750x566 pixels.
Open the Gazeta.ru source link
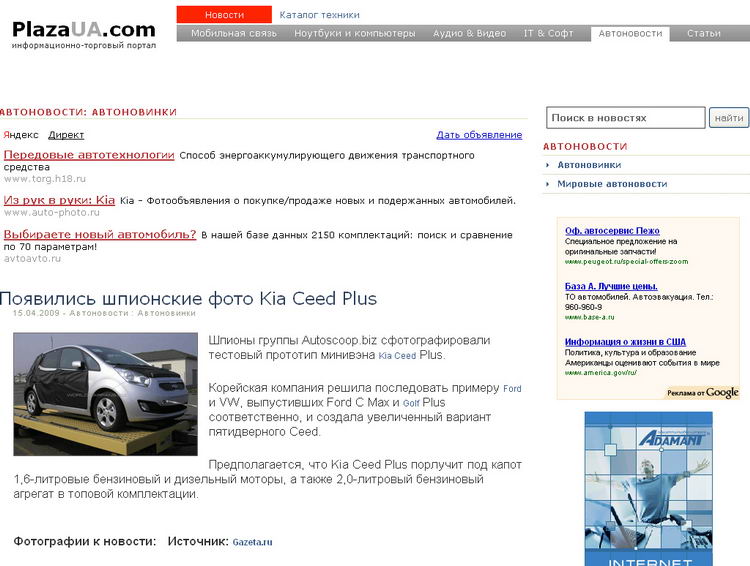[x=252, y=542]
